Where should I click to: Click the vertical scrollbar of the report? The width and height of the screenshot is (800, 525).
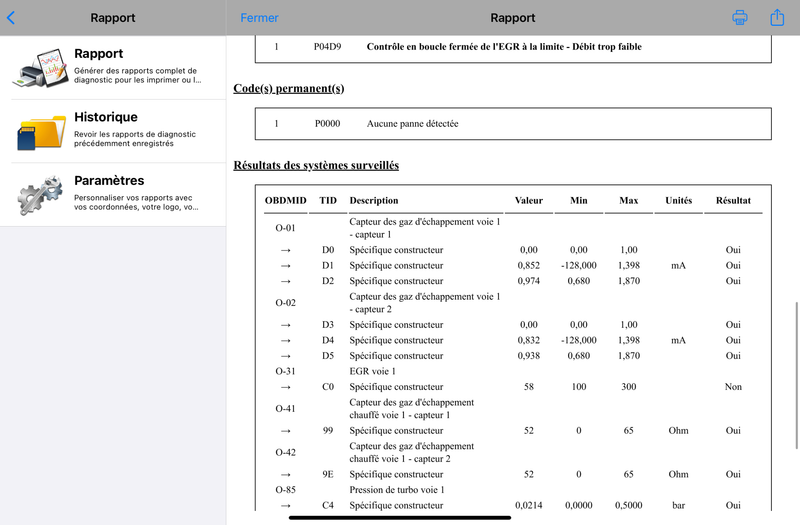pyautogui.click(x=796, y=376)
